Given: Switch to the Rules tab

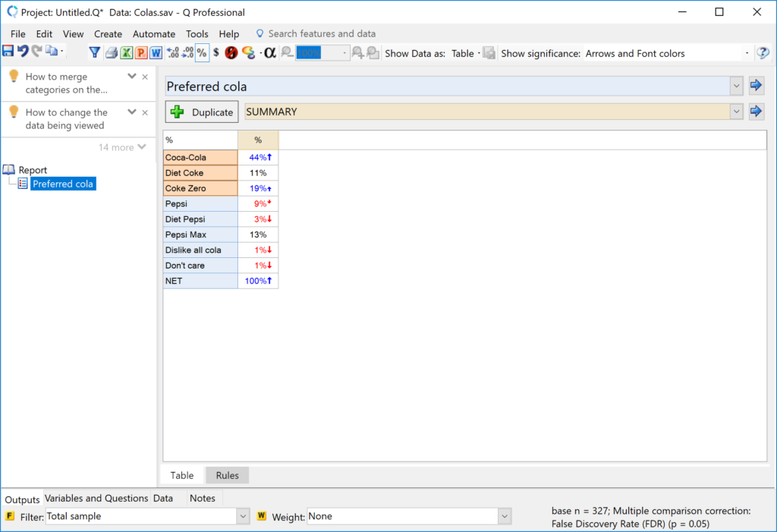Looking at the screenshot, I should tap(228, 476).
